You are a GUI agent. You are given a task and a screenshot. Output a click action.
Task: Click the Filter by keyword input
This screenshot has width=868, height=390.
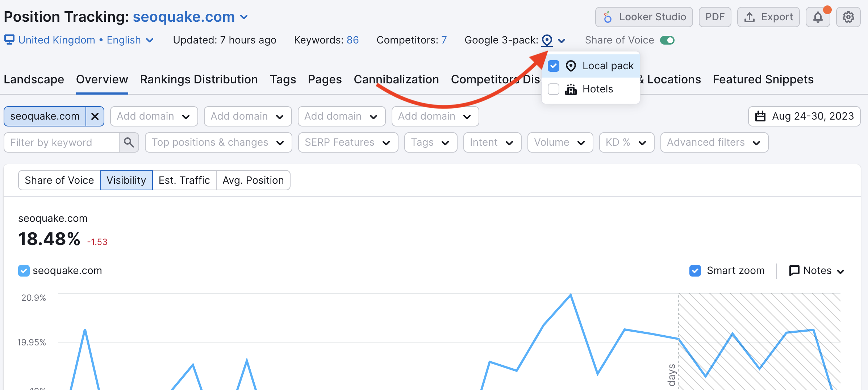pyautogui.click(x=62, y=142)
